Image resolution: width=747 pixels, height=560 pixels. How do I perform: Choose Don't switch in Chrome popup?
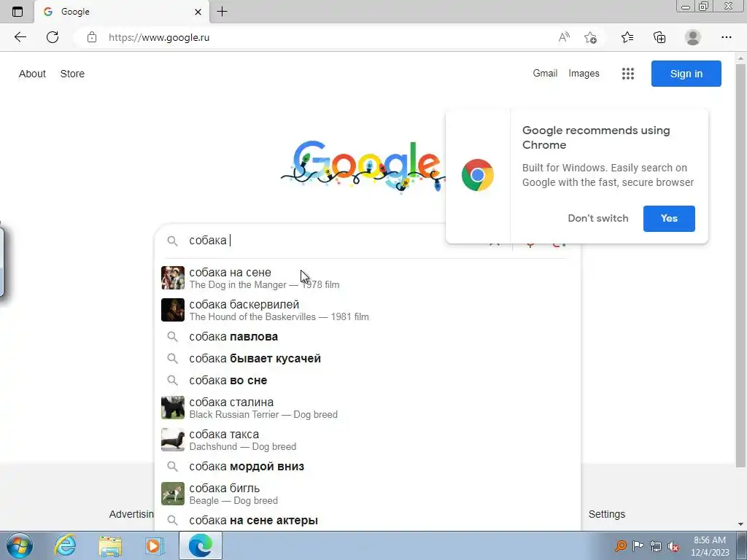(x=598, y=219)
